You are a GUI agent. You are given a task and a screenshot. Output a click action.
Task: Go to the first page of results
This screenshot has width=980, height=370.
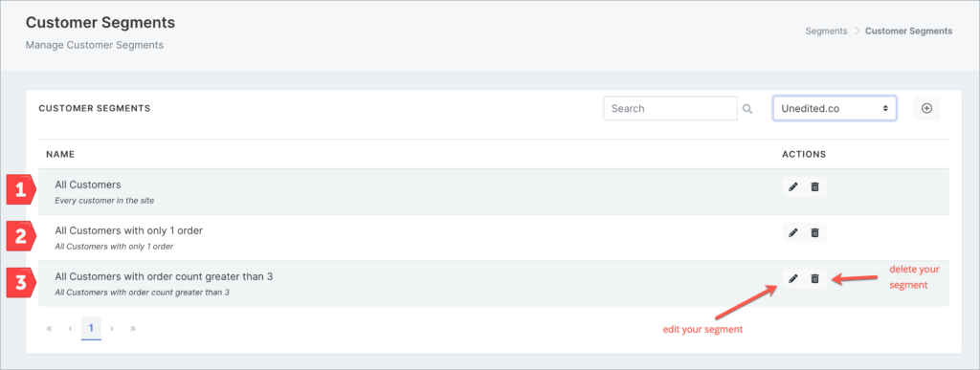50,328
